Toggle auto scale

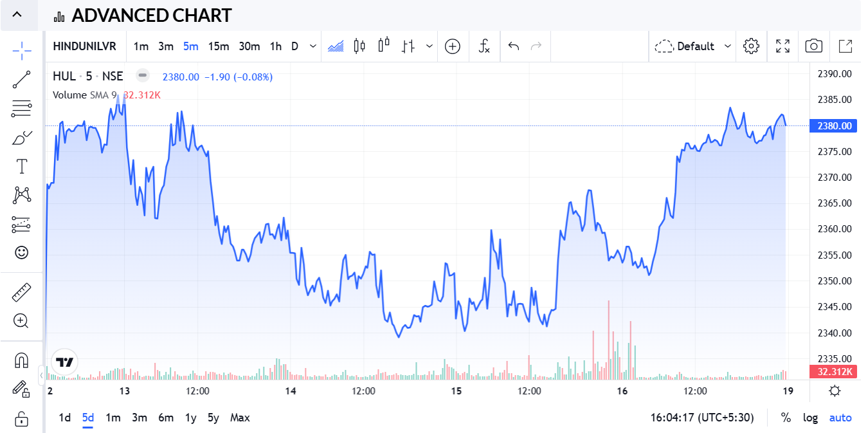click(840, 418)
